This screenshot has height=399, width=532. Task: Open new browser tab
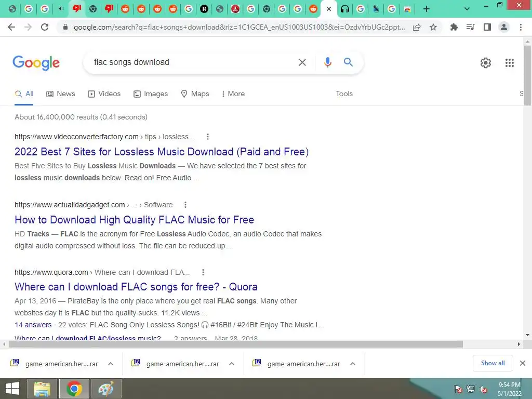pyautogui.click(x=427, y=9)
